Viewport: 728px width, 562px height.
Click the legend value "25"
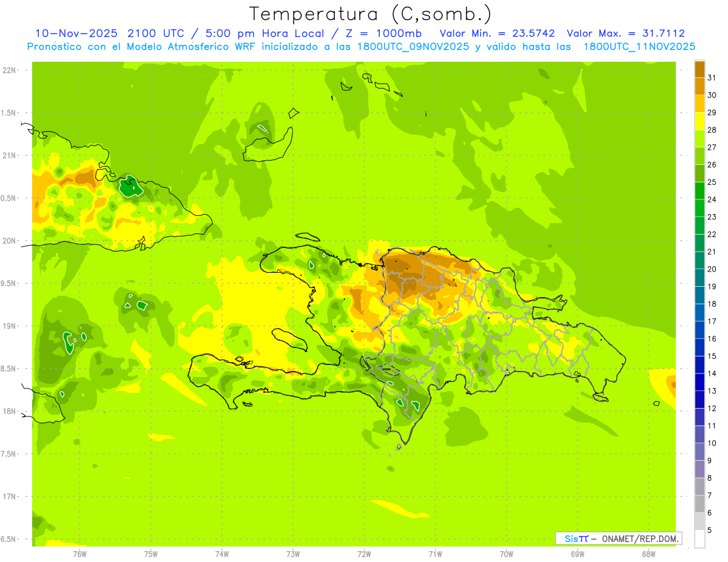[x=712, y=182]
